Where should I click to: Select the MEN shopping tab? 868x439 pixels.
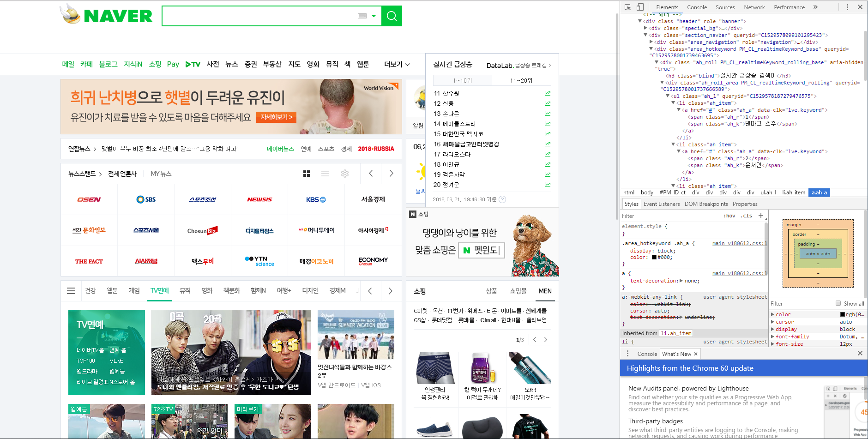tap(545, 291)
